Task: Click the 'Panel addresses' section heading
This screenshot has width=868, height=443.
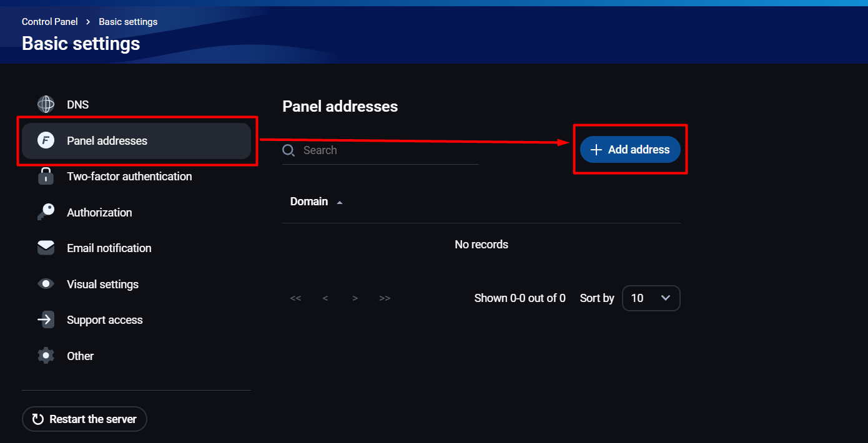Action: (340, 106)
